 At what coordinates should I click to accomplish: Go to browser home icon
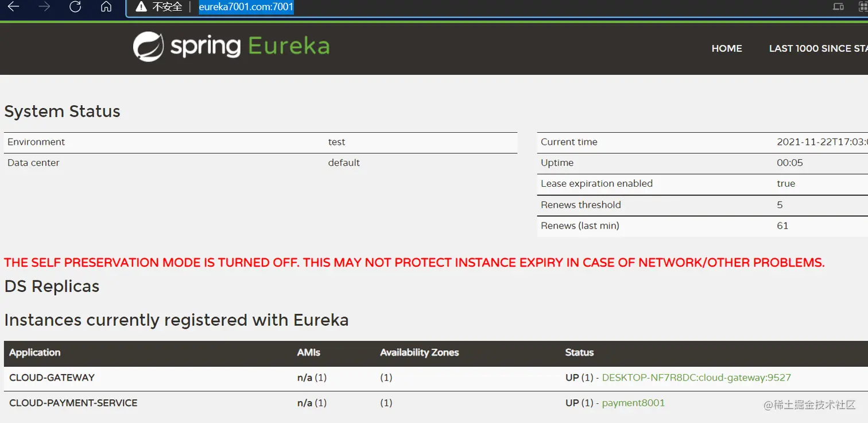click(106, 6)
